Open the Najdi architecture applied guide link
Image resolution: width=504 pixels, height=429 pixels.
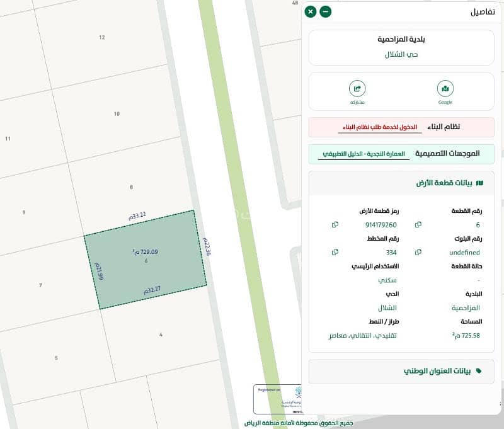coord(364,154)
